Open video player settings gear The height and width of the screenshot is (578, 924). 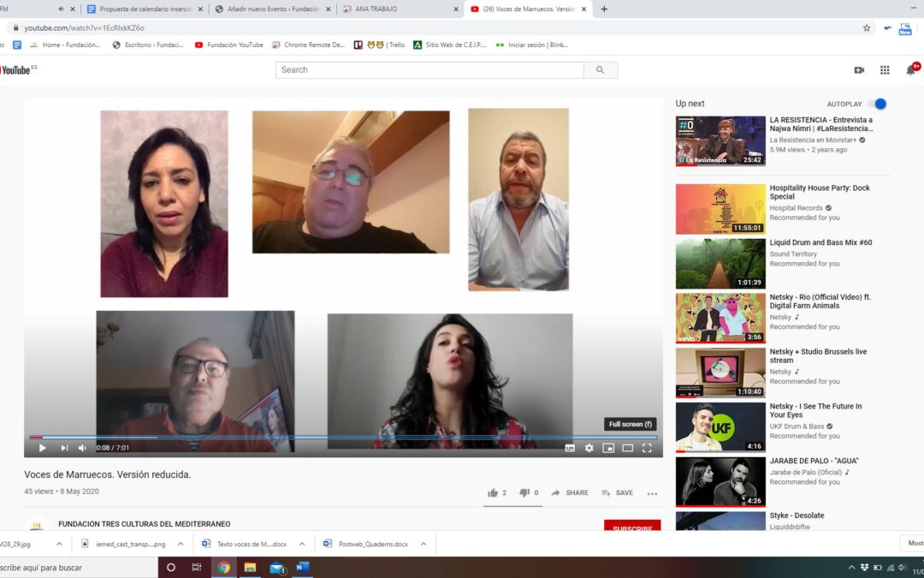[589, 448]
